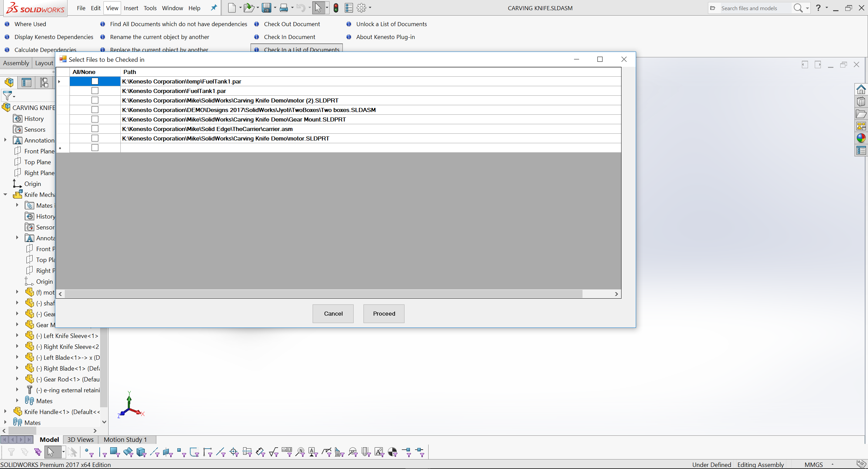This screenshot has height=469, width=868.
Task: Check box for temp\FuelTank1.par row
Action: (x=95, y=81)
